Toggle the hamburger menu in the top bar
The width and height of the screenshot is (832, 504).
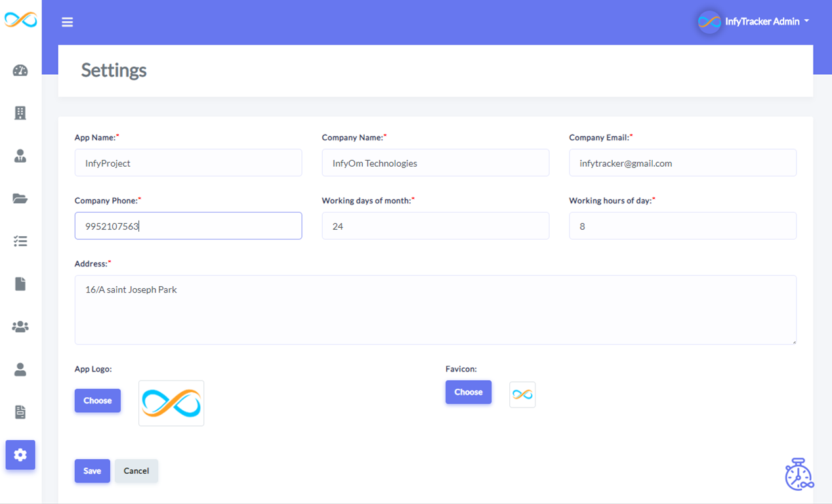coord(67,21)
